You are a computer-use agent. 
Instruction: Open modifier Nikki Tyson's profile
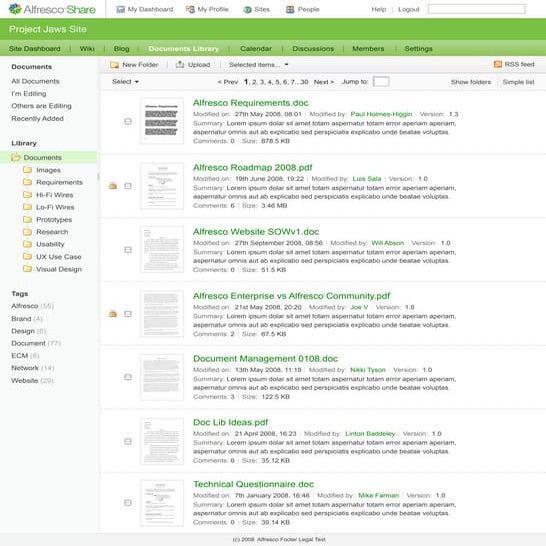368,370
